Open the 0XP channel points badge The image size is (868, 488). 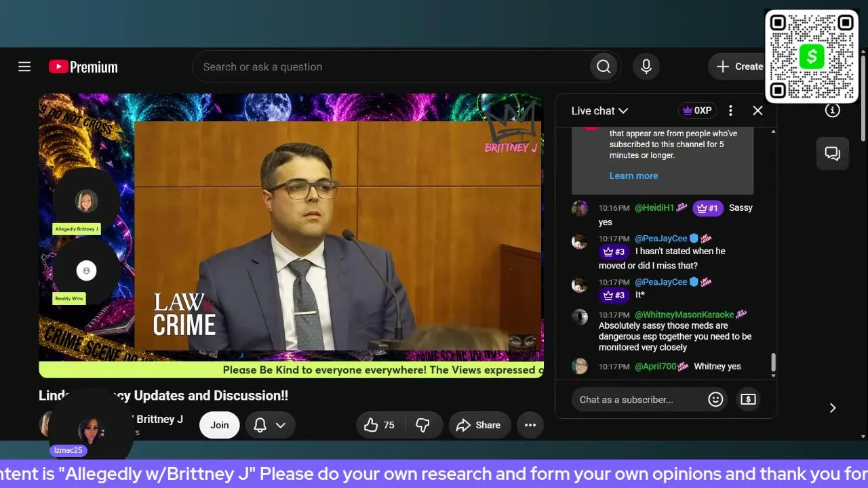pyautogui.click(x=697, y=110)
